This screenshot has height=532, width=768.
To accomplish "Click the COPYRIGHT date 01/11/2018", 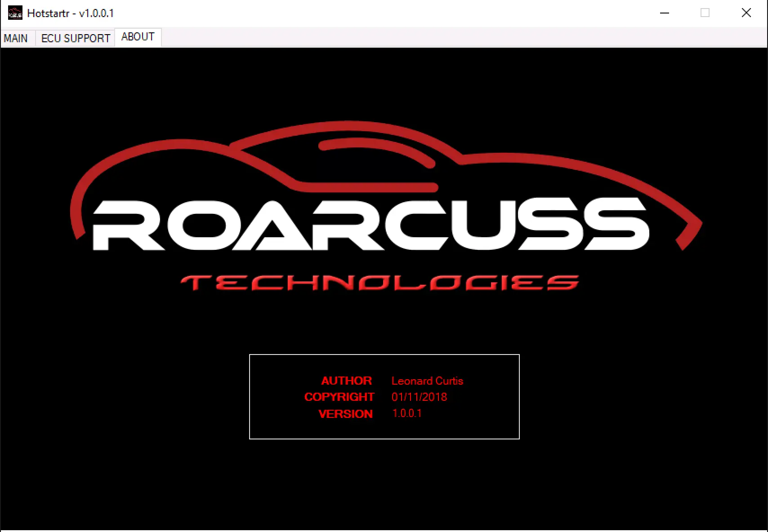I will click(x=419, y=397).
